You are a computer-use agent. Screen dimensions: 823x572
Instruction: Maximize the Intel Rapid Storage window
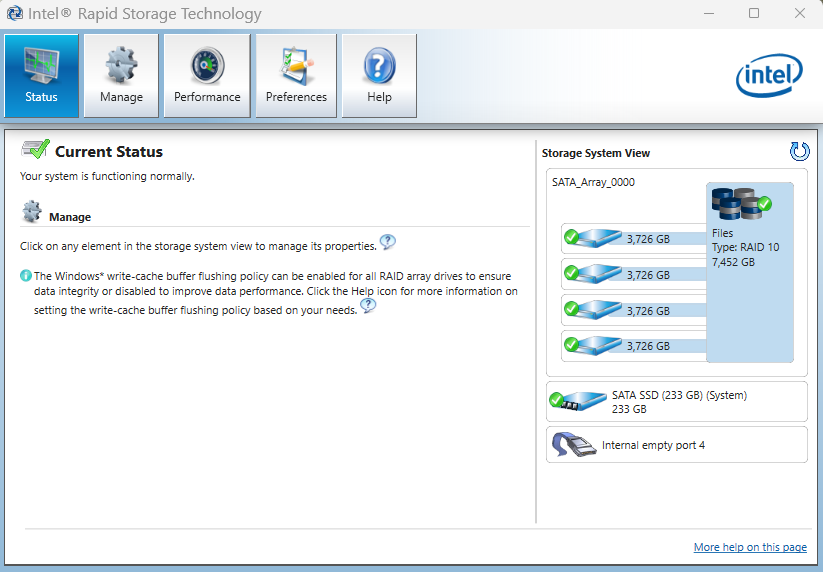(754, 13)
